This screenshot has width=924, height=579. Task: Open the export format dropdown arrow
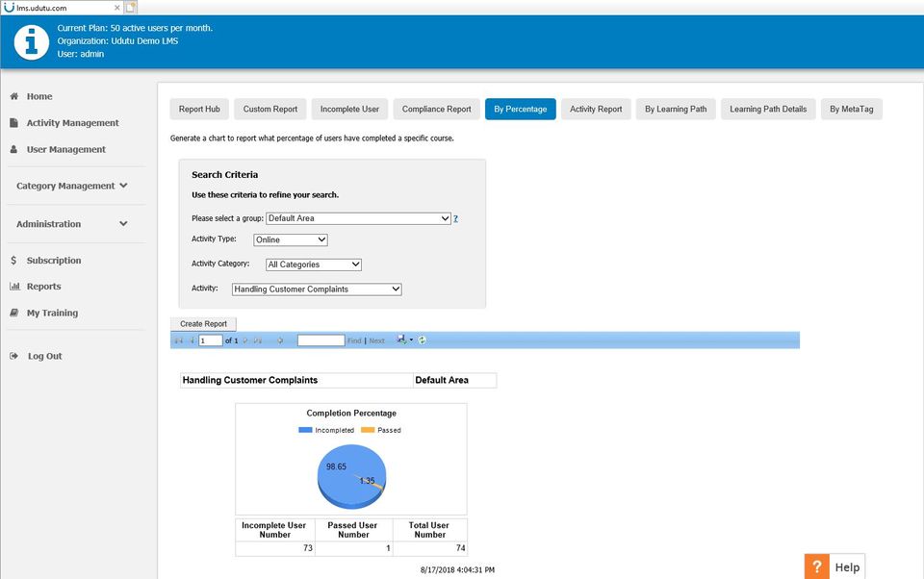tap(411, 340)
